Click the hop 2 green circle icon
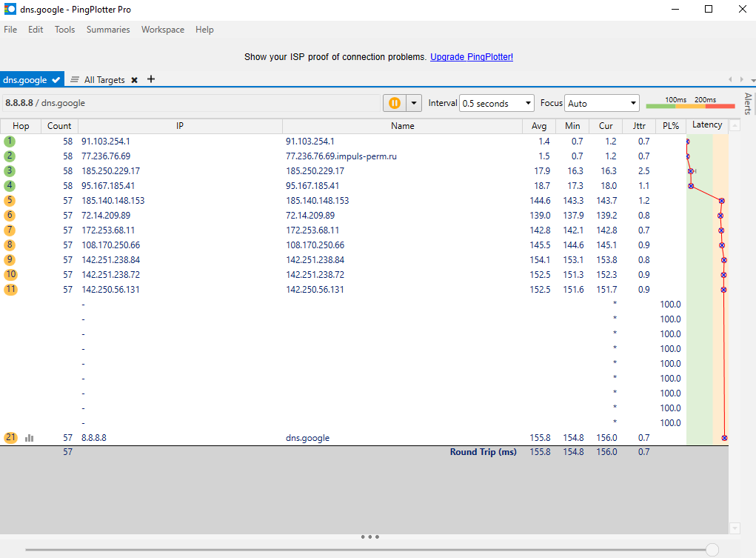Image resolution: width=756 pixels, height=558 pixels. click(x=10, y=156)
